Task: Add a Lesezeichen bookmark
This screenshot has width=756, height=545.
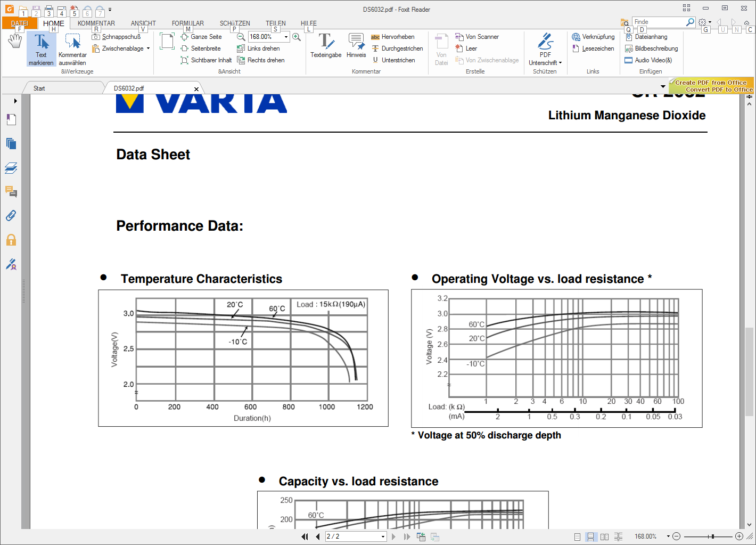Action: click(x=593, y=48)
